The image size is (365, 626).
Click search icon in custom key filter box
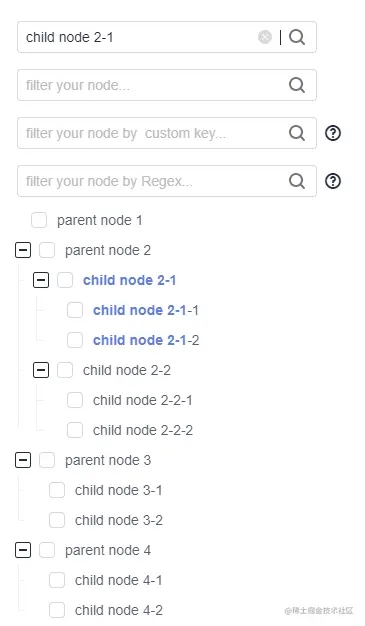[297, 133]
